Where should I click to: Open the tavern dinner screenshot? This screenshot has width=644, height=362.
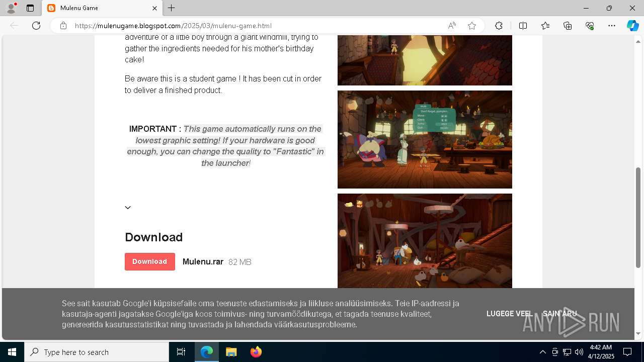[x=425, y=139]
